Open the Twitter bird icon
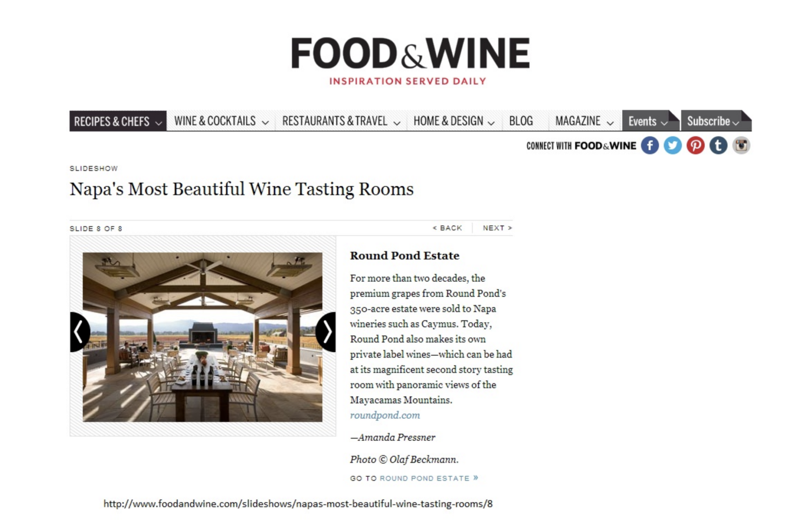Screen dimensions: 793x532 (673, 146)
